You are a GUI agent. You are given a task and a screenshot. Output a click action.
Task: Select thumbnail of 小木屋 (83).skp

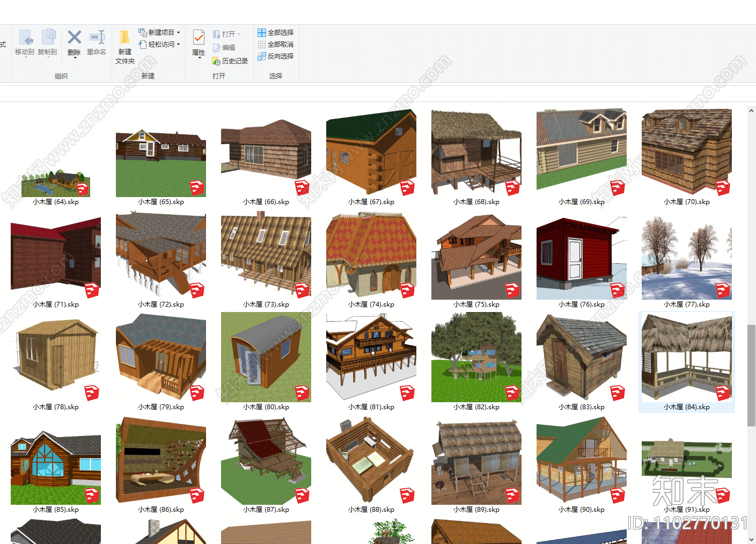coord(582,358)
